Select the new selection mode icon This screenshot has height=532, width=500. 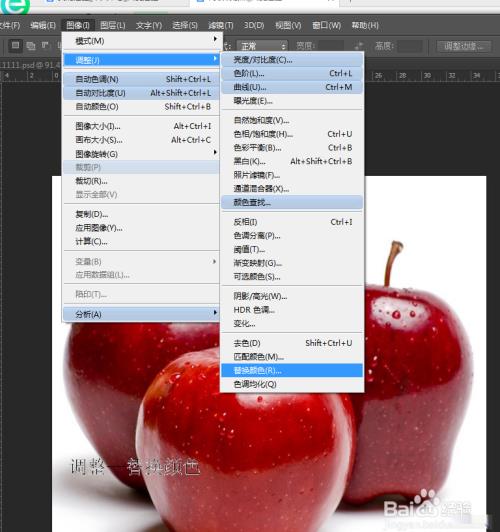click(x=15, y=45)
